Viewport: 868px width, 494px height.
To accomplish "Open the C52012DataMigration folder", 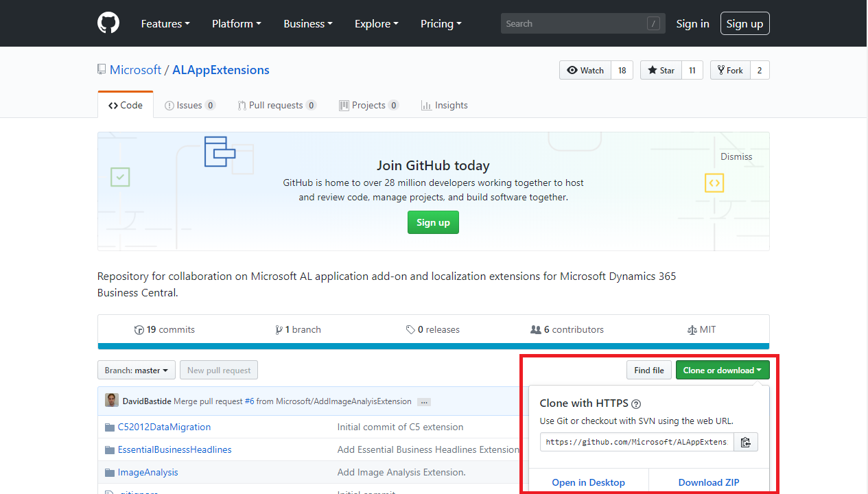I will pyautogui.click(x=164, y=427).
